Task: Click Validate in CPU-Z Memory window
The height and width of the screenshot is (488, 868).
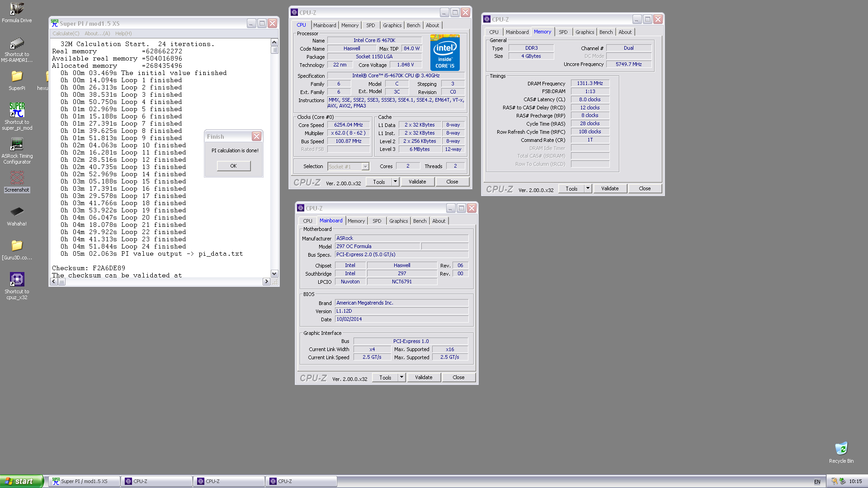Action: pos(610,188)
